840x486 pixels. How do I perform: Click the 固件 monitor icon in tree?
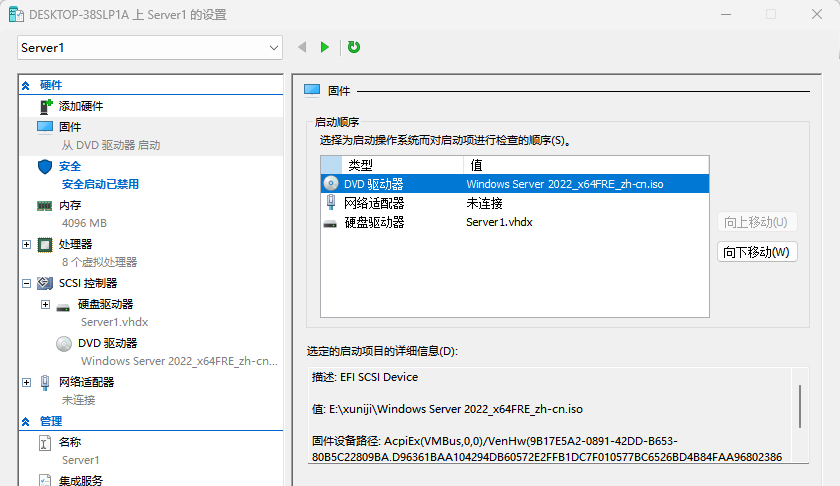point(45,127)
